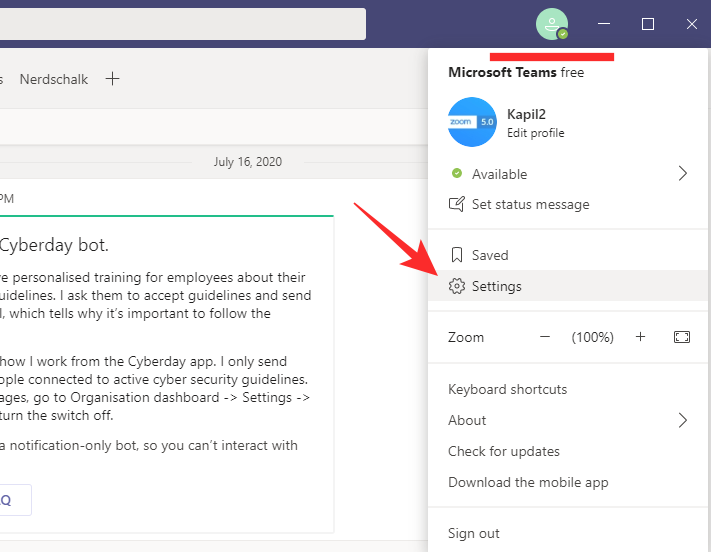The image size is (711, 552).
Task: Switch to the Nerdschalk tab
Action: click(54, 79)
